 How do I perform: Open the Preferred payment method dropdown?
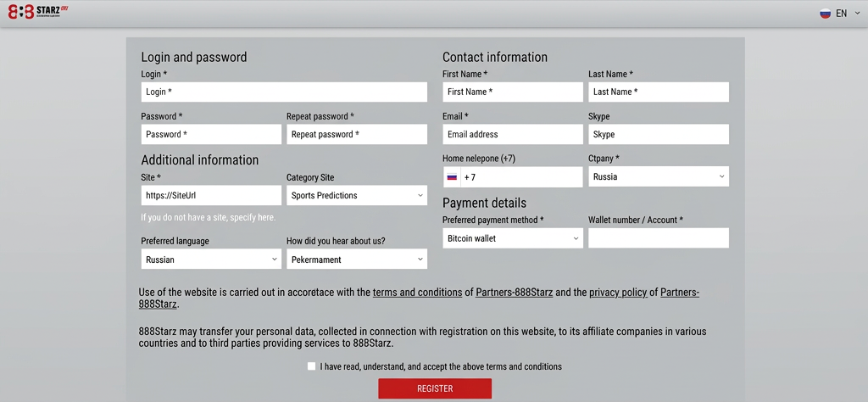(513, 238)
